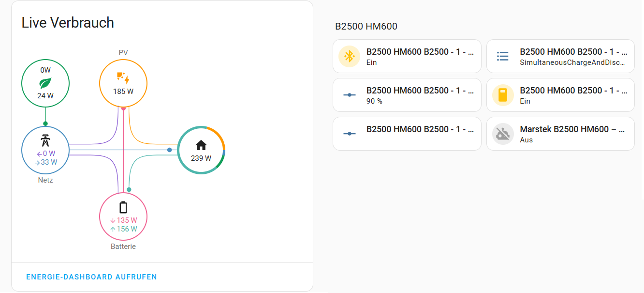
Task: Click the battery icon in pink circle
Action: tap(123, 207)
